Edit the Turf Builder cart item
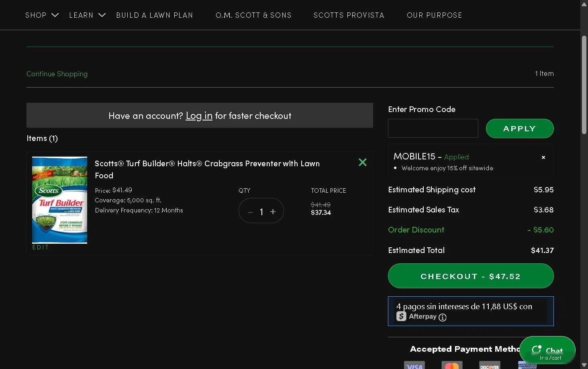The width and height of the screenshot is (588, 369). click(x=41, y=247)
